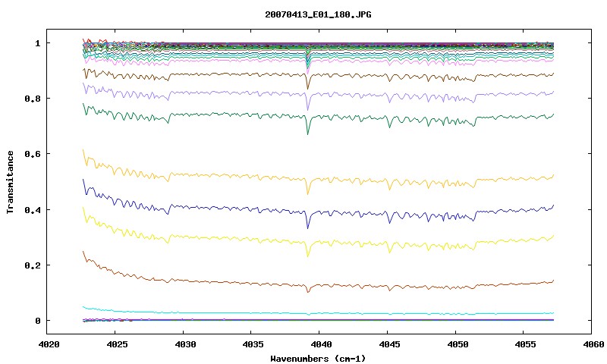Screen dimensions: 607x364
Task: Click the y-axis tick label 0.8
Action: pyautogui.click(x=33, y=99)
